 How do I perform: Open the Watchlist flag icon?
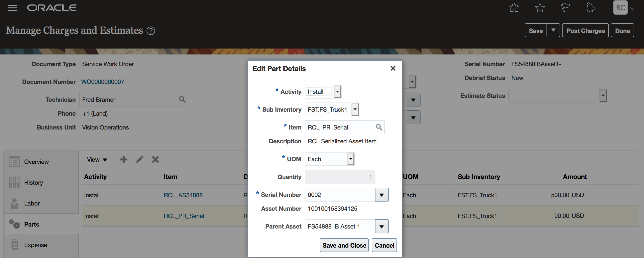click(565, 8)
